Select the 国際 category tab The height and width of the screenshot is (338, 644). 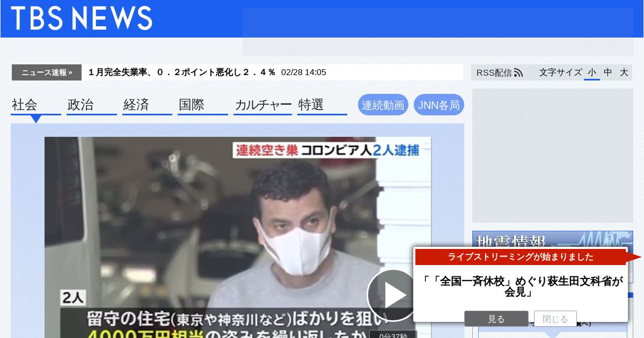tap(203, 105)
